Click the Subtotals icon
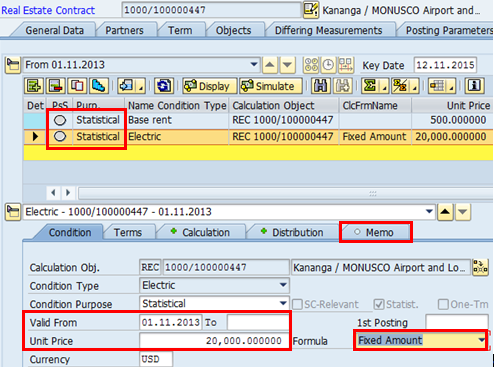494x367 pixels. pos(400,86)
